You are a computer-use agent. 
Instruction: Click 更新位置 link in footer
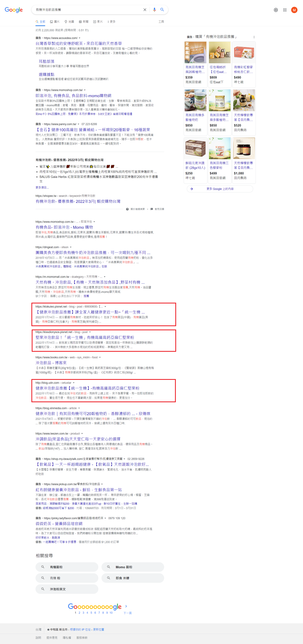[98, 629]
